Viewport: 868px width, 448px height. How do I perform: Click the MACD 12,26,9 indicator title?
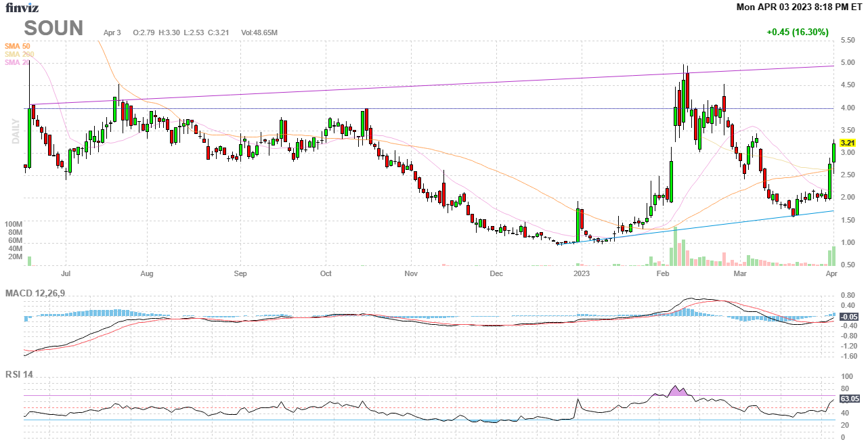click(40, 293)
